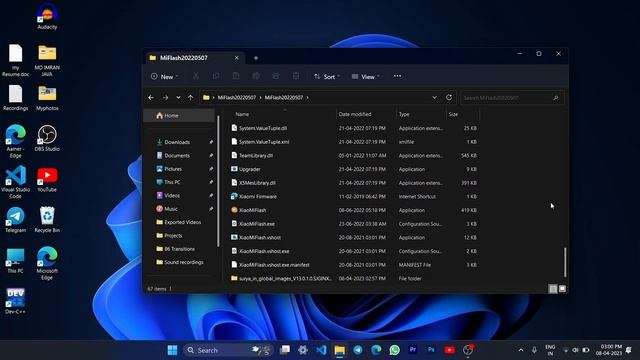Switch to Large icons view in status bar
Image resolution: width=640 pixels, height=360 pixels.
562,289
